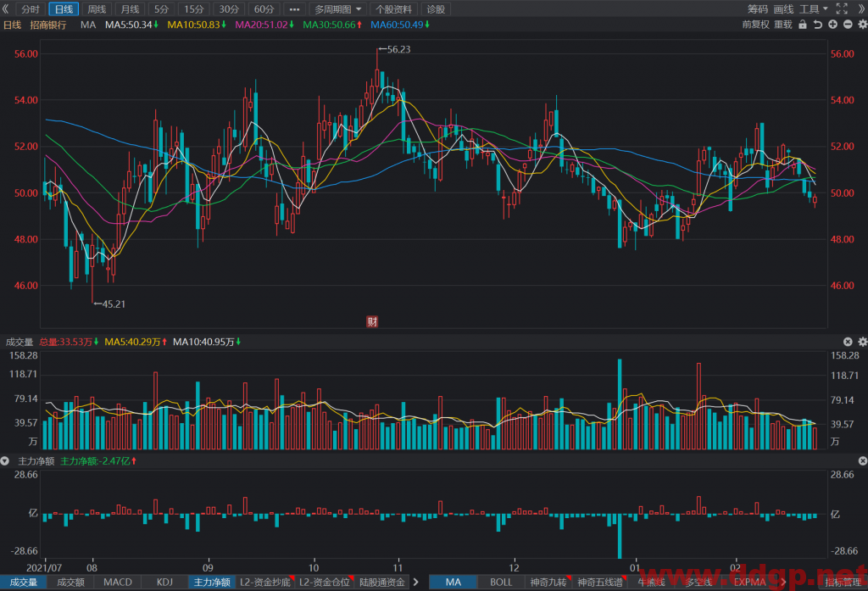868x591 pixels.
Task: Toggle 画线 drawing tools
Action: [783, 8]
